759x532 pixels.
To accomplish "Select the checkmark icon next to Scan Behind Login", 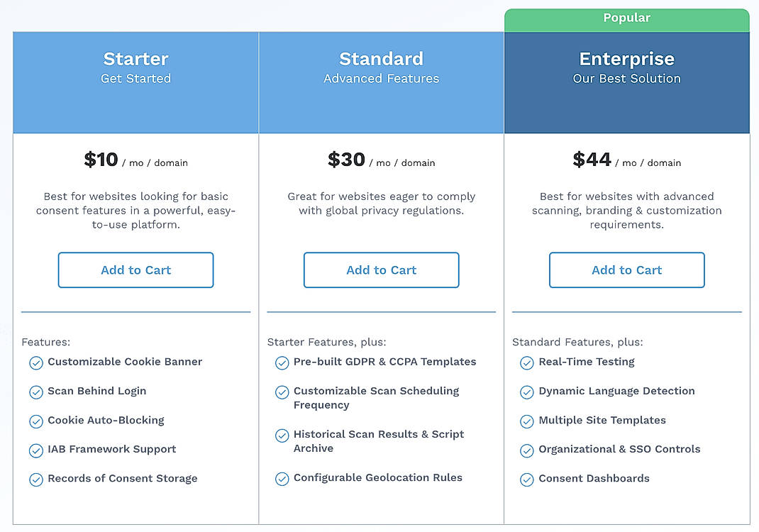I will [x=36, y=392].
